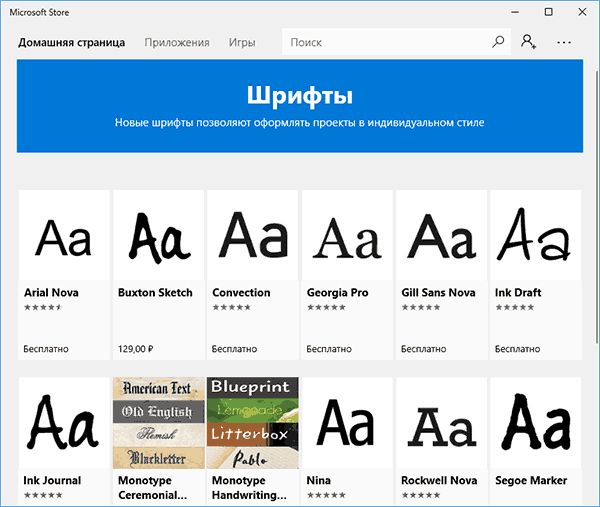
Task: Click Бесплатно under Georgia Pro
Action: tap(329, 349)
